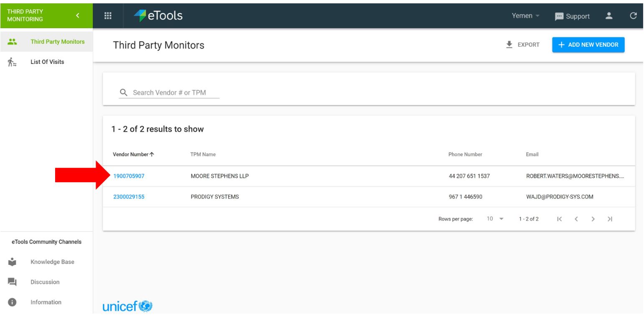This screenshot has height=315, width=644.
Task: Click the unicef logo in footer
Action: [x=128, y=307]
